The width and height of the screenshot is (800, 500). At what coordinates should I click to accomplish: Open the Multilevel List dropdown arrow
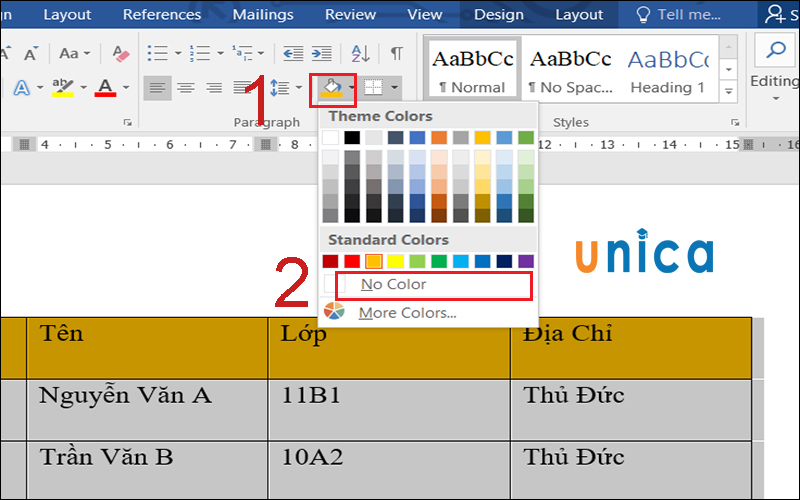point(261,53)
